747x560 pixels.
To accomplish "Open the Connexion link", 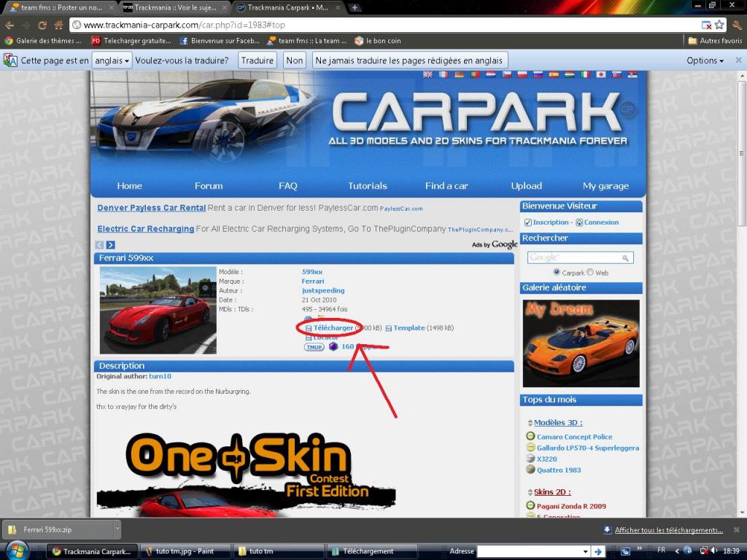I will [x=601, y=222].
